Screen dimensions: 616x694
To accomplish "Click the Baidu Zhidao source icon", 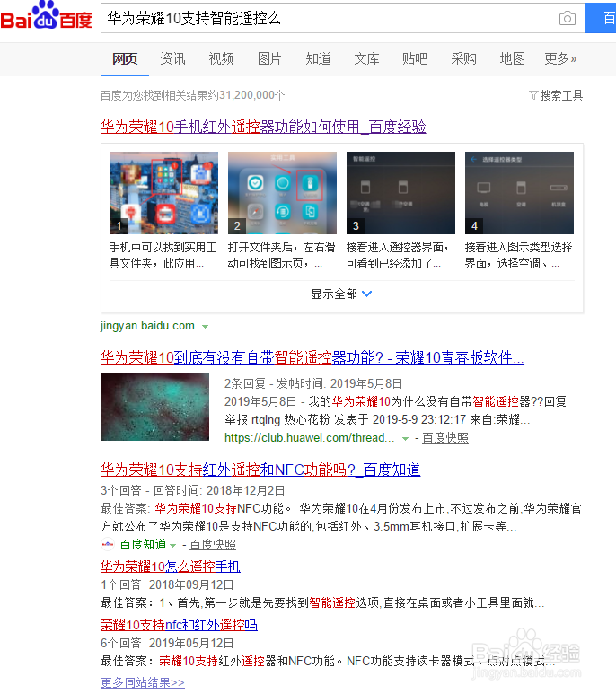I will tap(108, 544).
